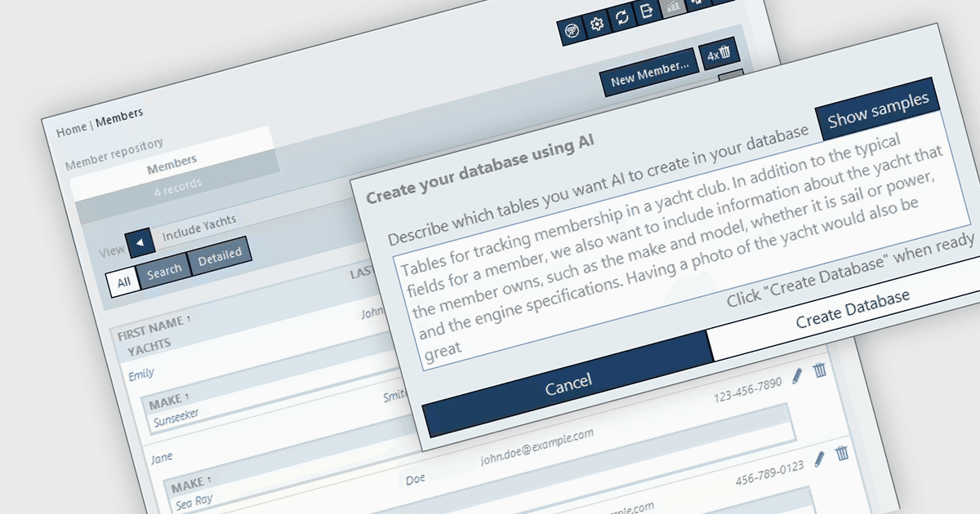This screenshot has width=980, height=514.
Task: Sort by the MAKE header above Sunseeker
Action: pos(169,400)
